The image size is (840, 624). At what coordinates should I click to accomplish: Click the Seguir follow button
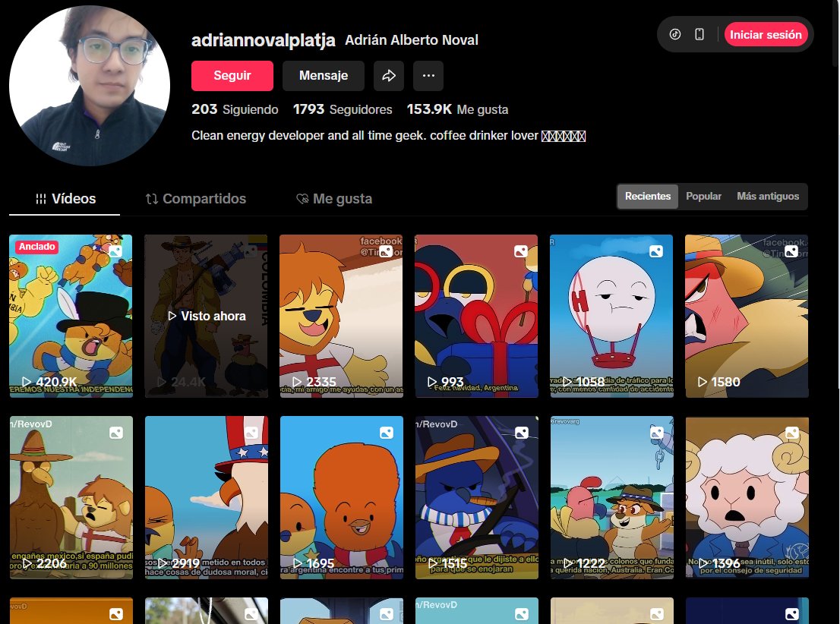click(232, 75)
